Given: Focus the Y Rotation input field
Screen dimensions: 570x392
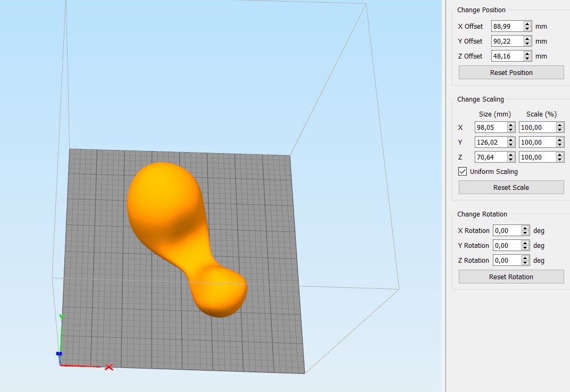Looking at the screenshot, I should pyautogui.click(x=507, y=245).
